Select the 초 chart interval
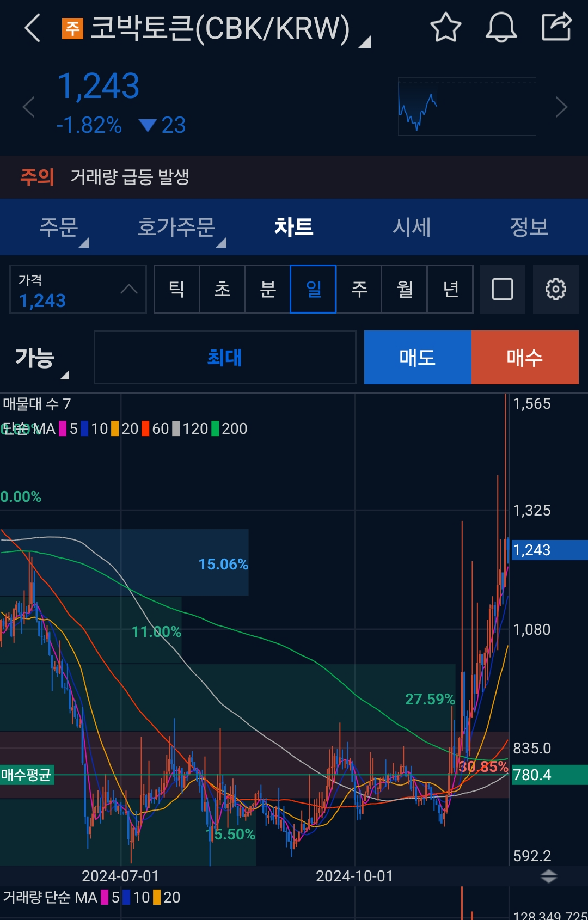 click(222, 289)
